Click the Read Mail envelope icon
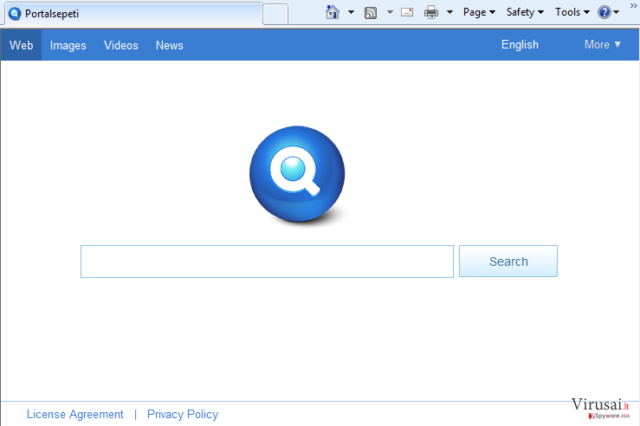Viewport: 640px width, 426px height. click(407, 12)
